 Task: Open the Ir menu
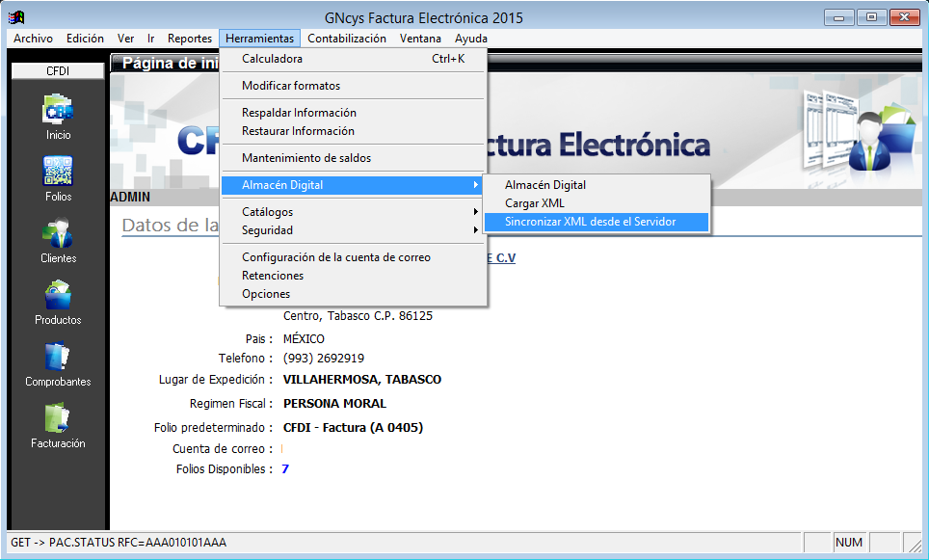(151, 39)
